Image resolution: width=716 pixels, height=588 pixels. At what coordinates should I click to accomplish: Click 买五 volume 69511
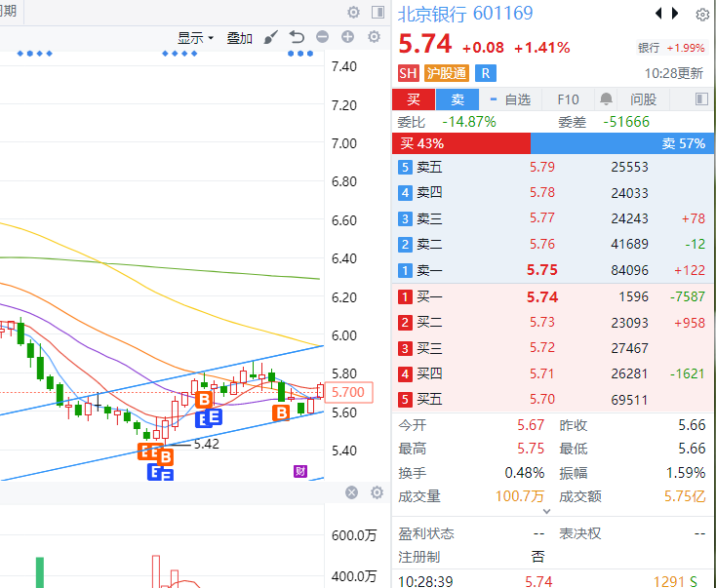(x=630, y=400)
